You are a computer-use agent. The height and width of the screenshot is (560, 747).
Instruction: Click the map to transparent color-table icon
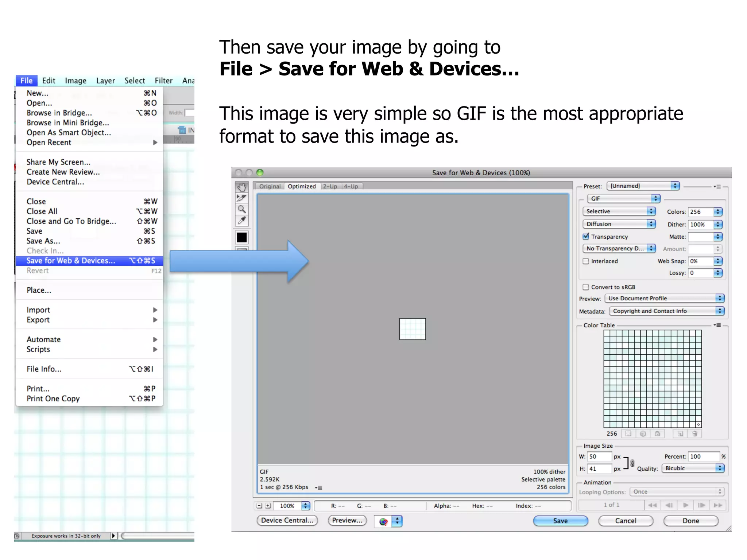[x=628, y=433]
